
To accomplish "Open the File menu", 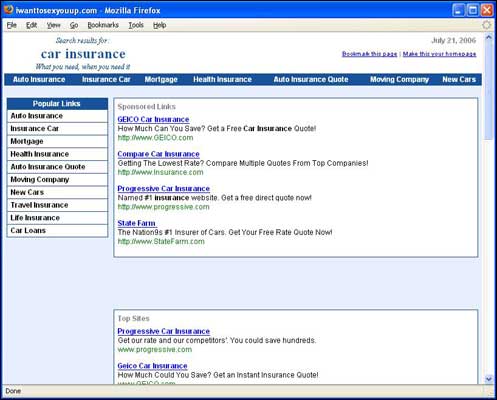I will [x=12, y=25].
